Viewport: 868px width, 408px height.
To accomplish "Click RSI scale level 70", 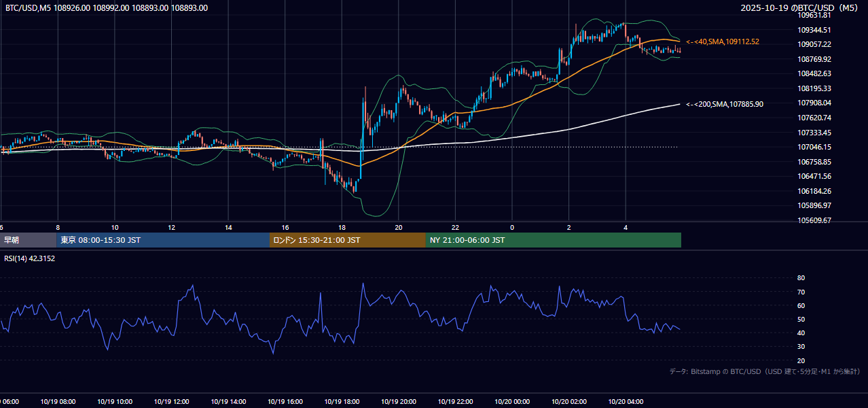I will pyautogui.click(x=801, y=292).
